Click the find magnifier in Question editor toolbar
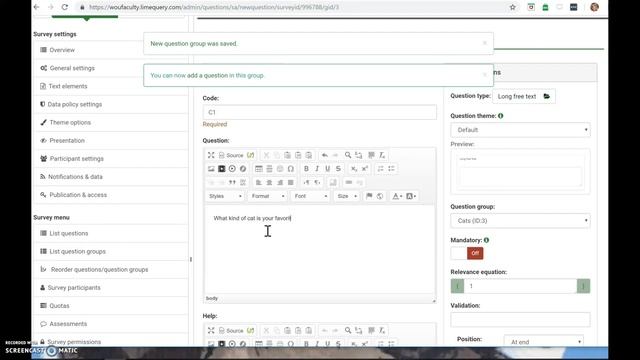The image size is (640, 360). pos(348,155)
